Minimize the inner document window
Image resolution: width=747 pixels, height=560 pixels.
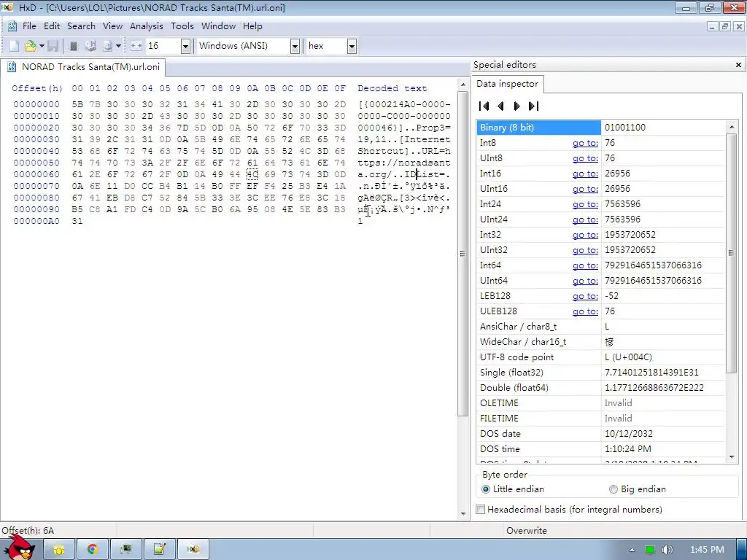point(712,26)
